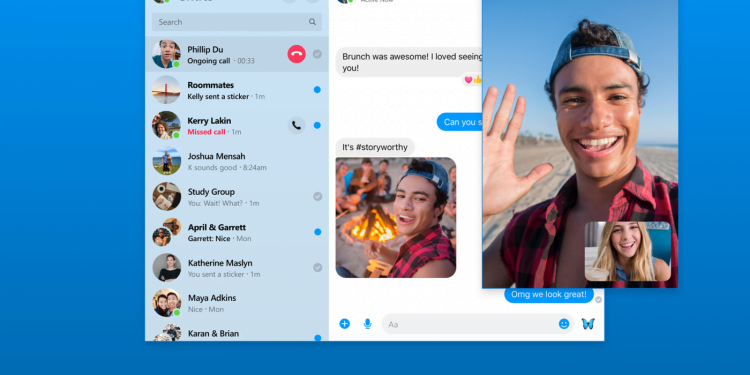750x375 pixels.
Task: Open April & Garrett avatar pair
Action: (166, 232)
